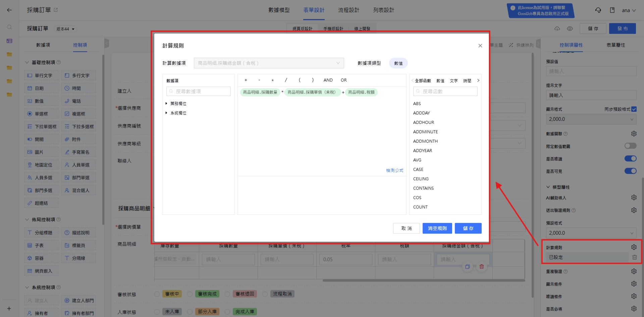
Task: Collapse 基礎控制項 section
Action: (27, 62)
